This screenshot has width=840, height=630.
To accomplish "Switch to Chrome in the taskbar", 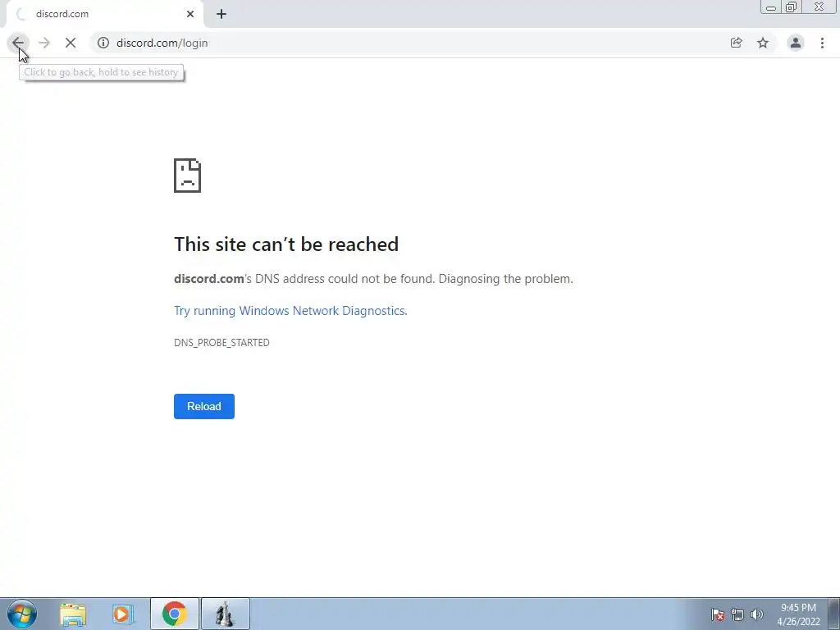I will [x=174, y=614].
